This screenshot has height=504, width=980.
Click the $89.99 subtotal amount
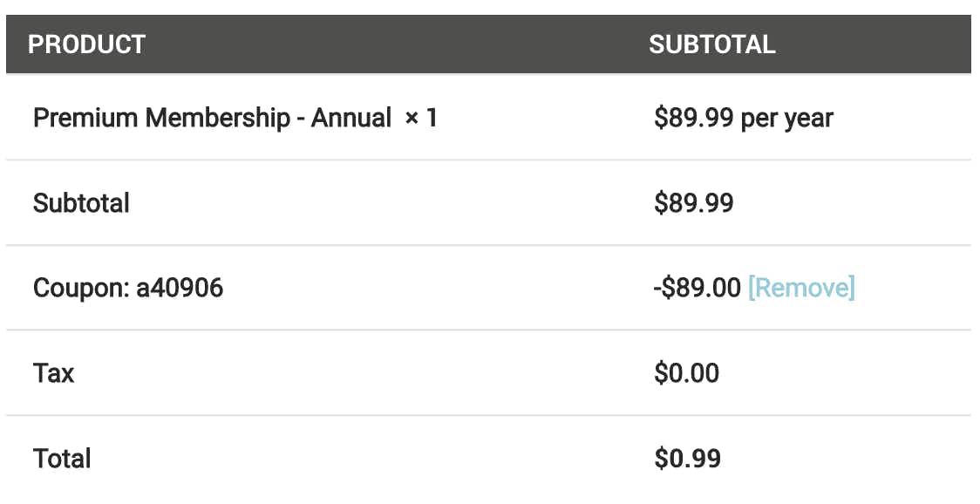pos(693,202)
